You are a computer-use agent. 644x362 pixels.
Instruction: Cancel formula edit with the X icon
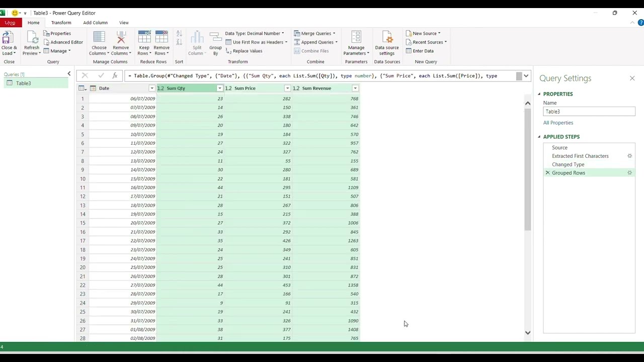click(85, 76)
